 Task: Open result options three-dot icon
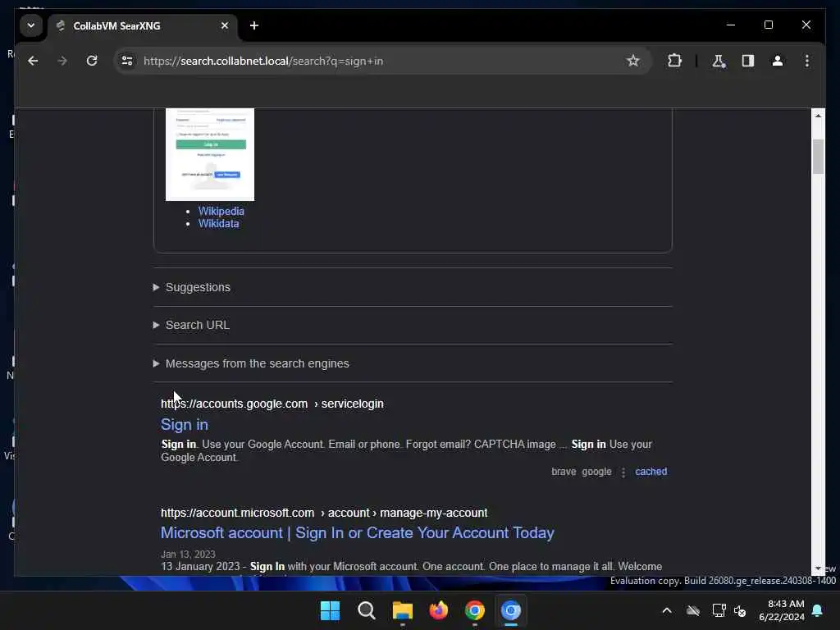623,472
